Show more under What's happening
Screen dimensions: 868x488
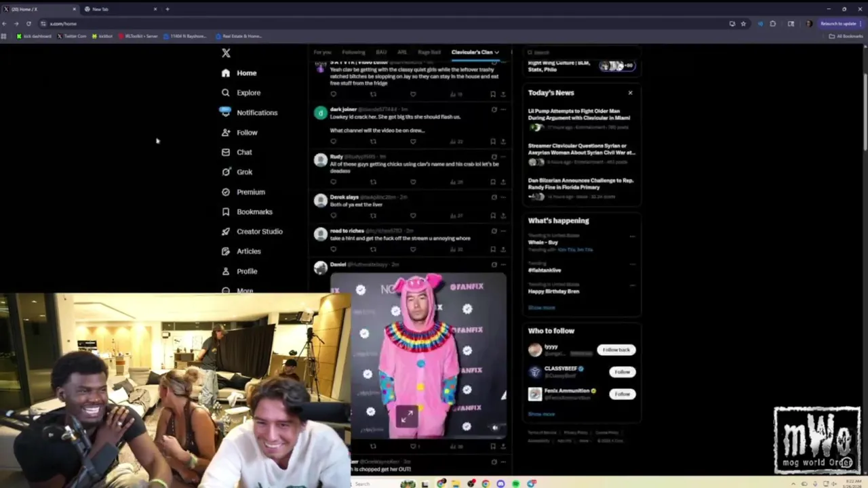pos(541,308)
